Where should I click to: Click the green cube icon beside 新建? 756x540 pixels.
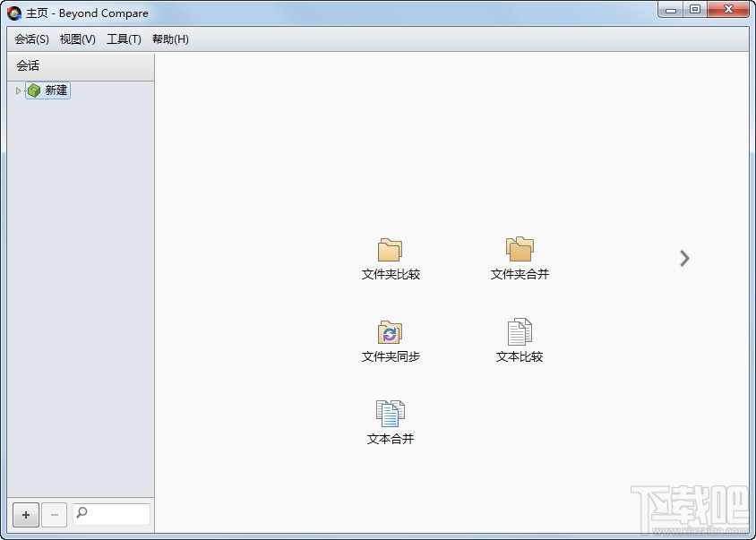34,90
